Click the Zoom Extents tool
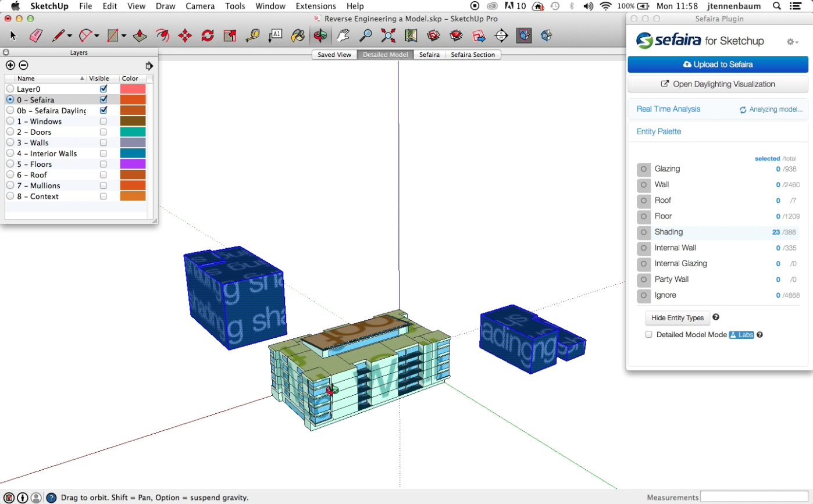The height and width of the screenshot is (504, 813). click(388, 36)
